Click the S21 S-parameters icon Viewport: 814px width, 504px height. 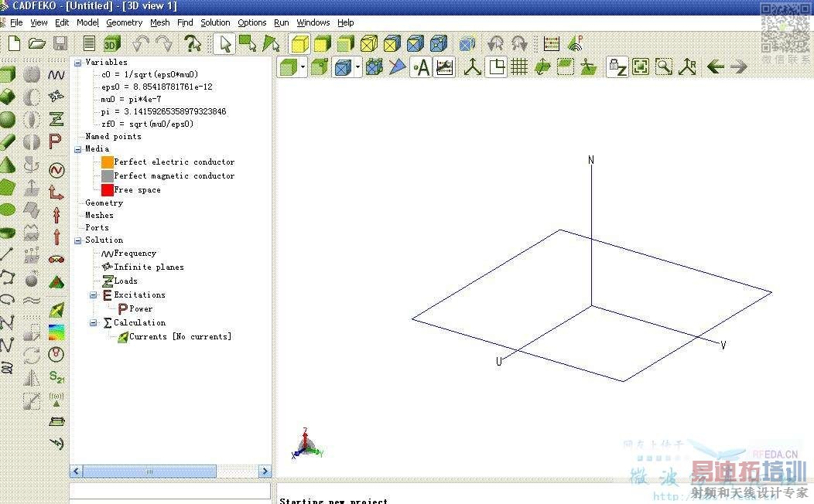tap(56, 376)
